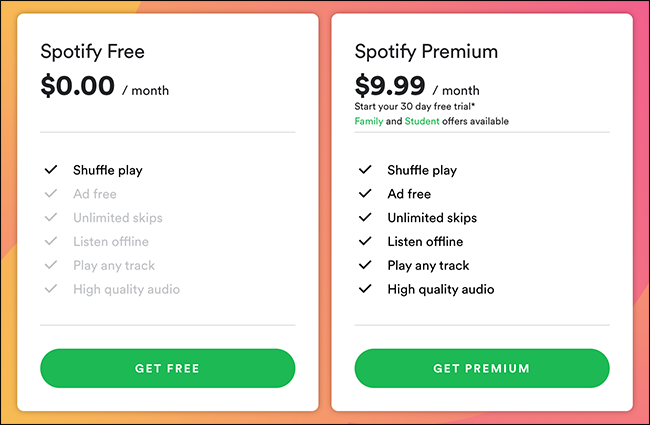Click the GET PREMIUM button

(481, 368)
